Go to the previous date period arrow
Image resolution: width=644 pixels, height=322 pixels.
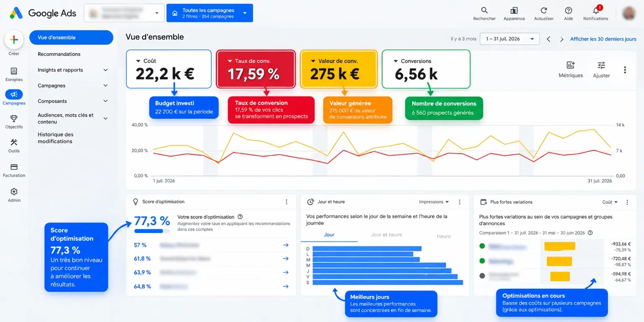click(548, 39)
